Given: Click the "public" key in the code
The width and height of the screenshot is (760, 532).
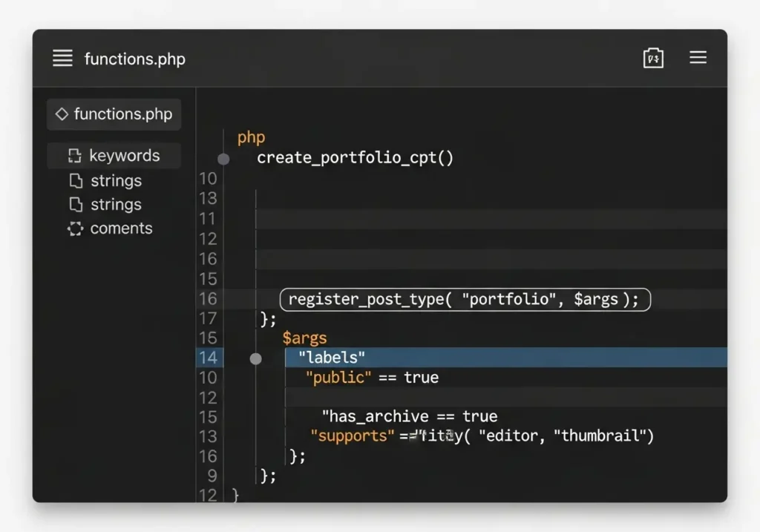Looking at the screenshot, I should click(339, 378).
